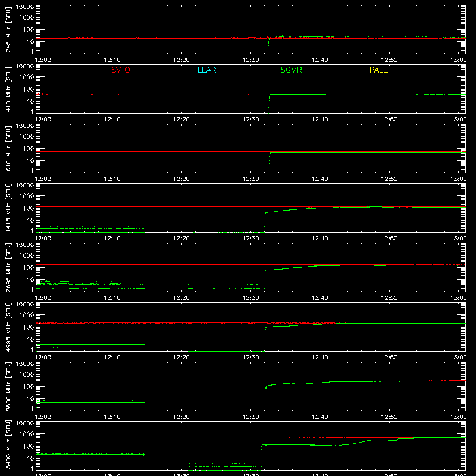Click the 10 tick of 2695 MHz panel

tap(30, 280)
